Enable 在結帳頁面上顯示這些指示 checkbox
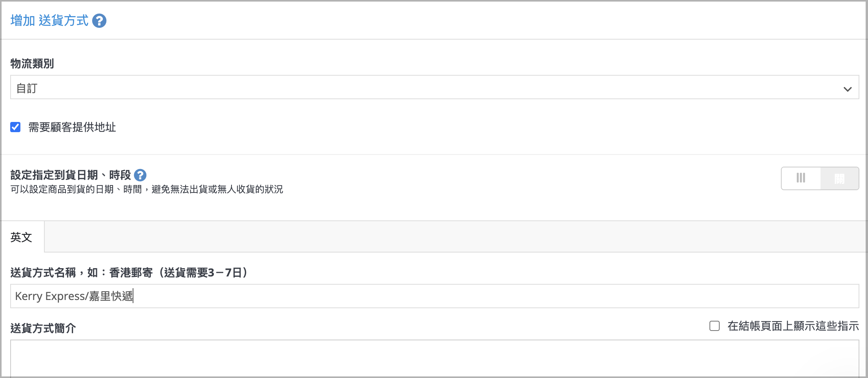Screen dimensions: 868x378 pyautogui.click(x=715, y=326)
